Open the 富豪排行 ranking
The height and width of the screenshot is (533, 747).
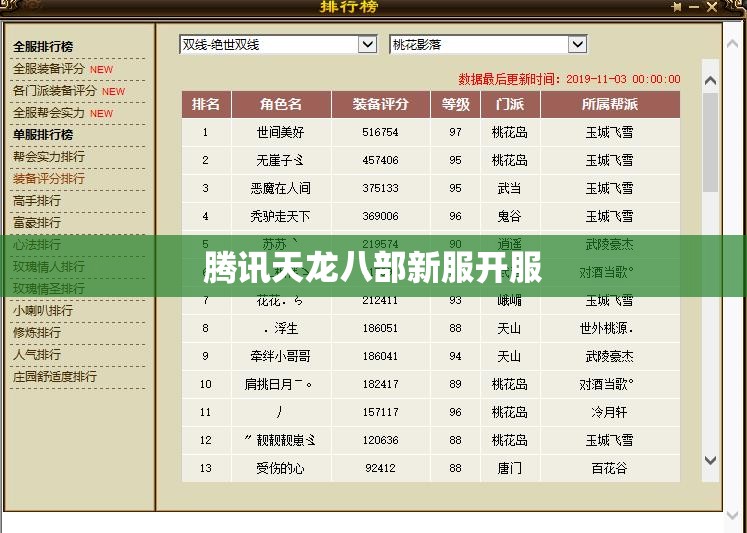click(37, 223)
